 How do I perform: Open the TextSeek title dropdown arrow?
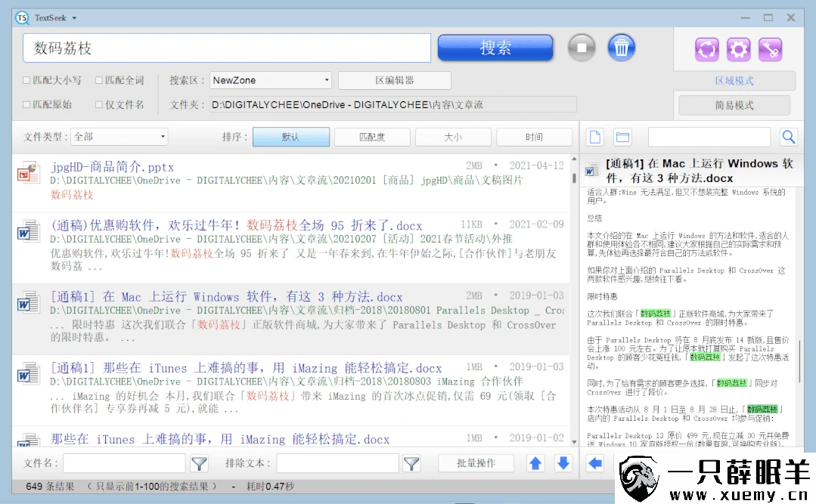coord(74,18)
